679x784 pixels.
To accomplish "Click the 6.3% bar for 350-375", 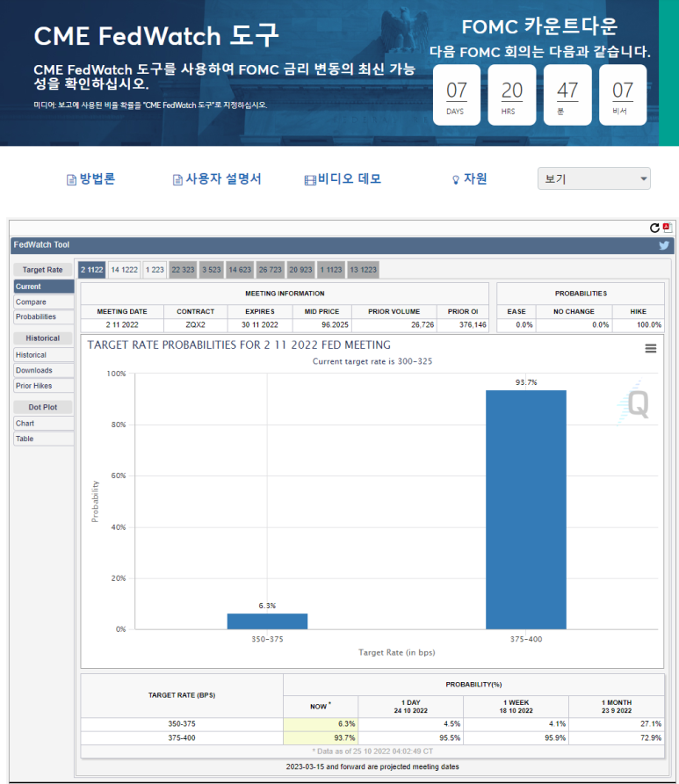I will click(x=267, y=621).
